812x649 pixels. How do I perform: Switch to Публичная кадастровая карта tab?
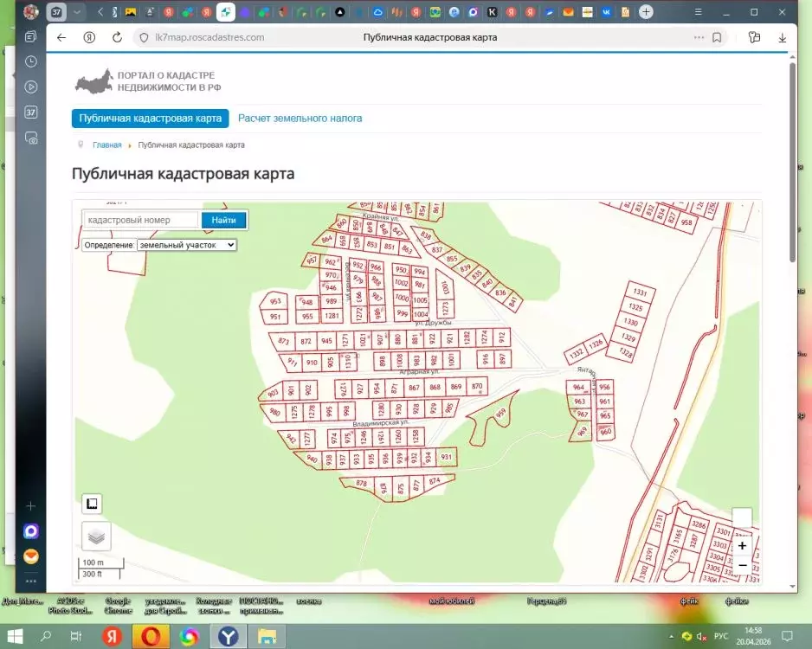point(150,118)
